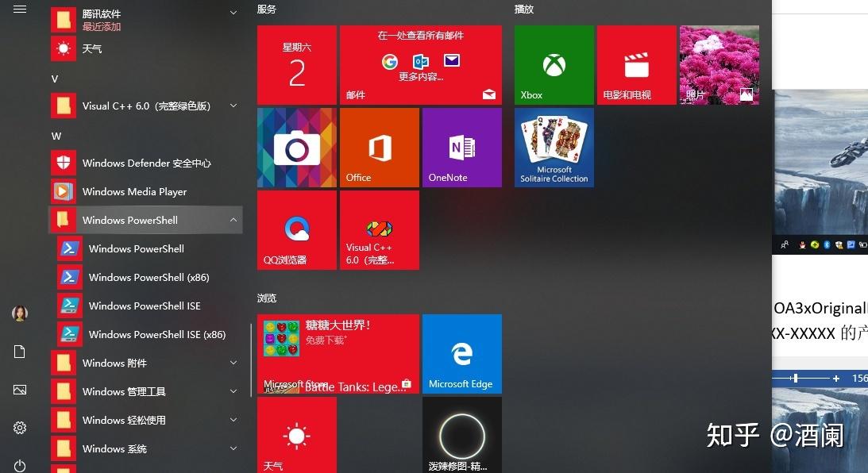
Task: Open the Visual C++ 6.0 tile
Action: coord(379,229)
